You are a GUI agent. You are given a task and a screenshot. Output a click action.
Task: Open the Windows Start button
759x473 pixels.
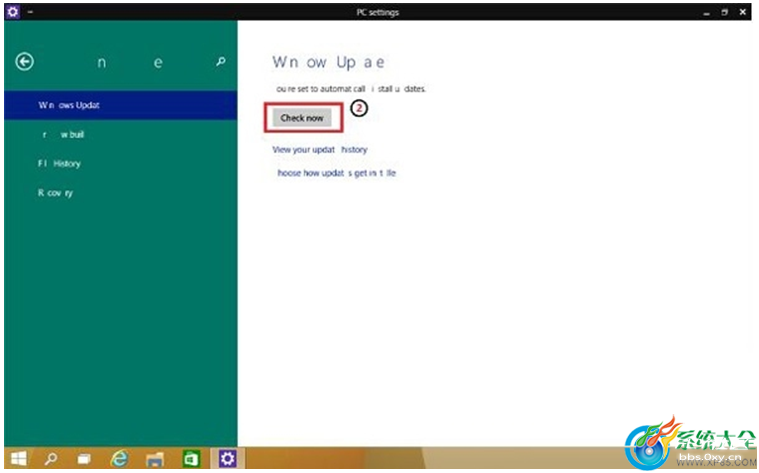click(19, 458)
